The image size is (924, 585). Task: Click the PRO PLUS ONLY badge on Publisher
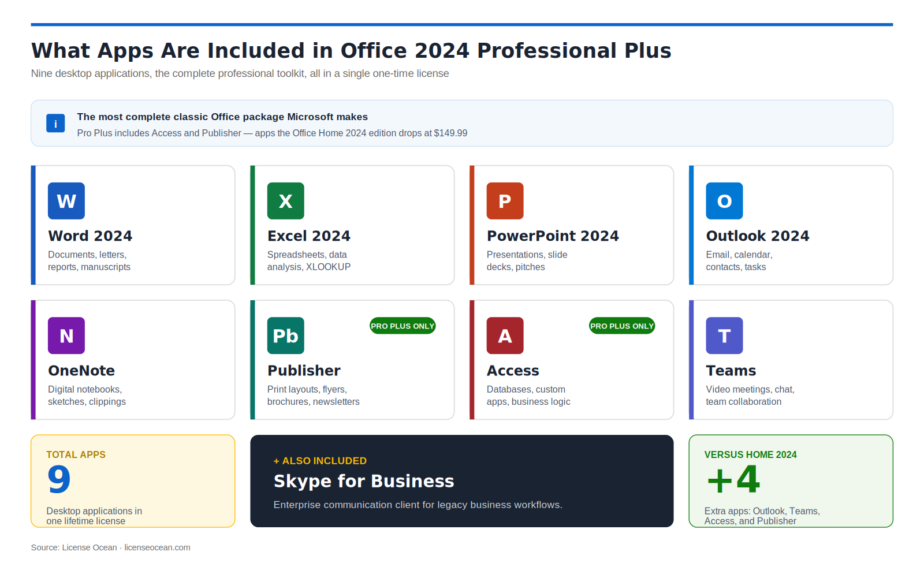403,326
